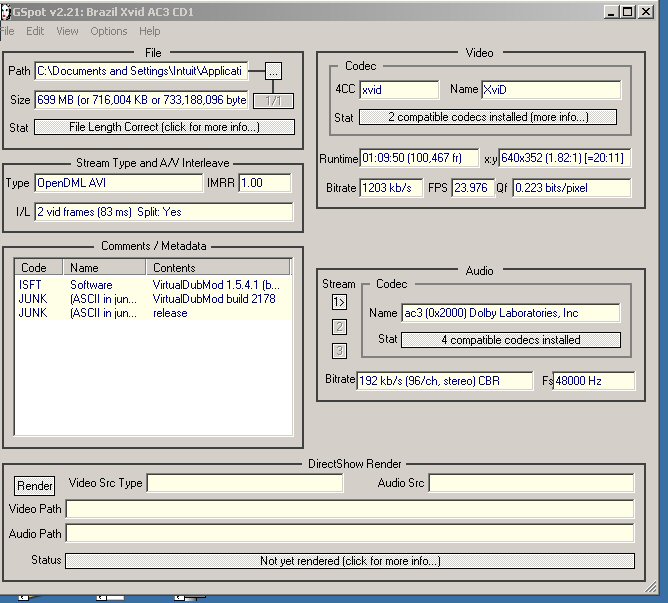Viewport: 668px width, 603px height.
Task: Click the Fs field showing 48000 Hz
Action: [x=593, y=381]
